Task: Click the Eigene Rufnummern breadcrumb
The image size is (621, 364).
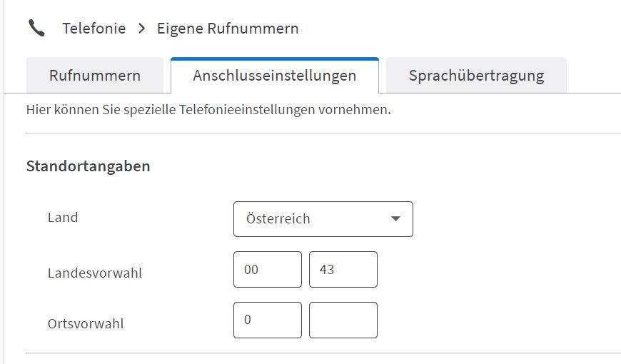Action: click(x=228, y=29)
